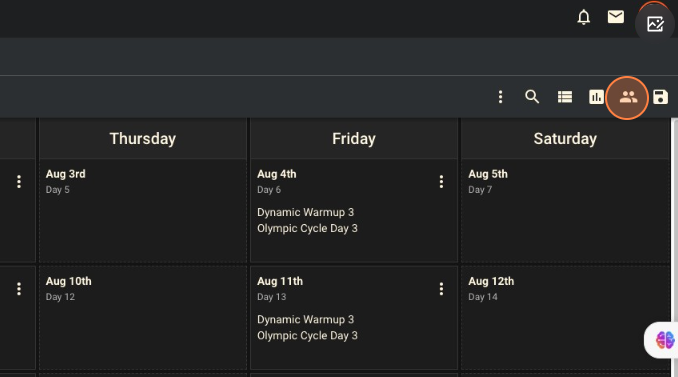The image size is (678, 377).
Task: Open the toolbar more options menu
Action: (x=500, y=96)
